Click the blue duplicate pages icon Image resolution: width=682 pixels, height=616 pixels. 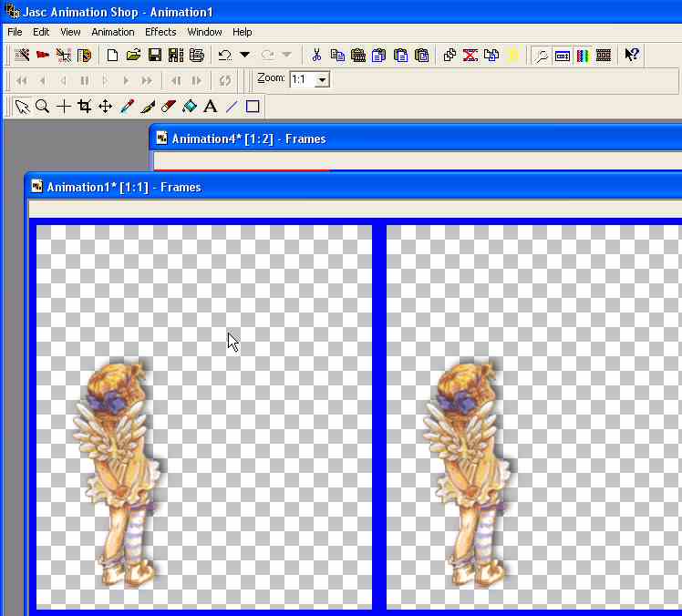pos(491,56)
